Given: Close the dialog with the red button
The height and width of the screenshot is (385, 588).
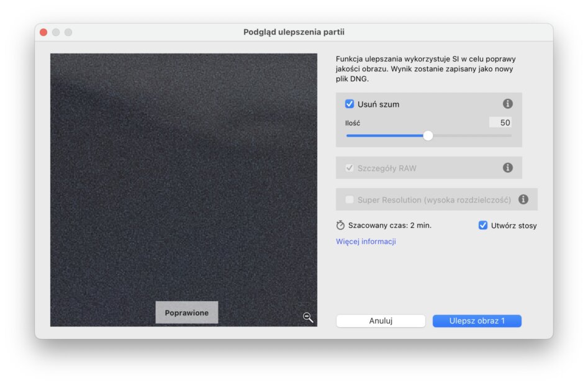Looking at the screenshot, I should (43, 32).
